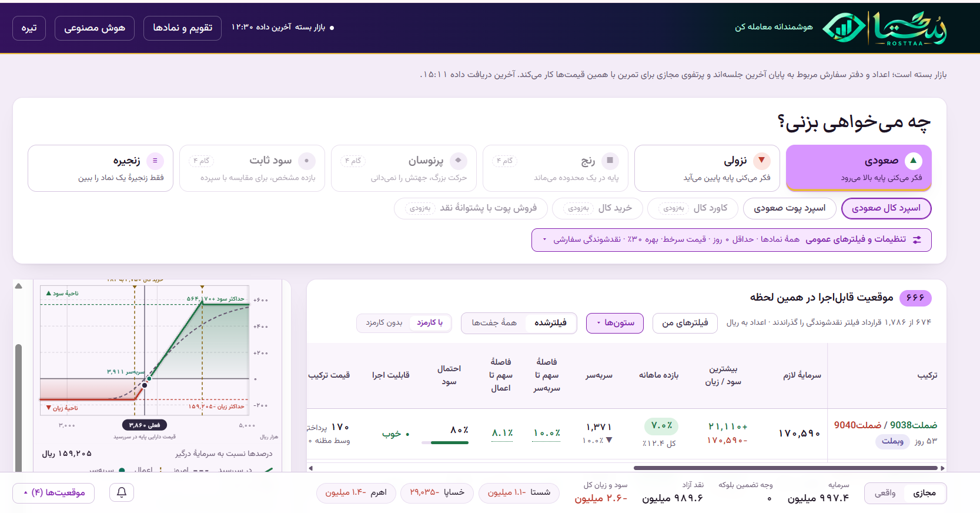Click the فعلی ۳,۸۶۰ current price marker
Viewport: 980px width, 513px height.
click(x=145, y=425)
